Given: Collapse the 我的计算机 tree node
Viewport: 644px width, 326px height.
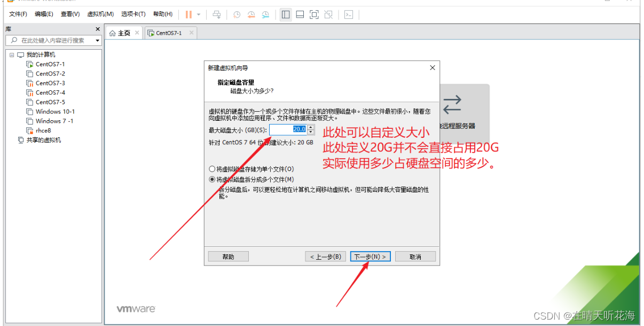Looking at the screenshot, I should pos(12,55).
